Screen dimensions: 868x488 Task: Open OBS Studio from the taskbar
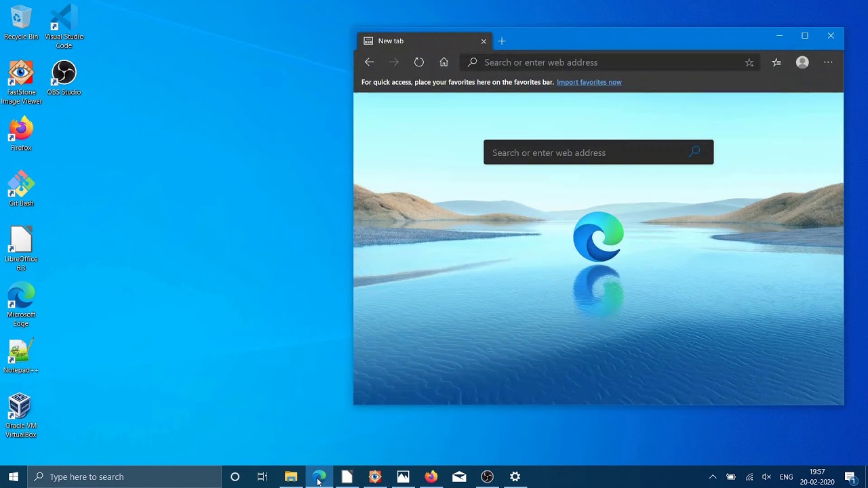click(x=487, y=476)
